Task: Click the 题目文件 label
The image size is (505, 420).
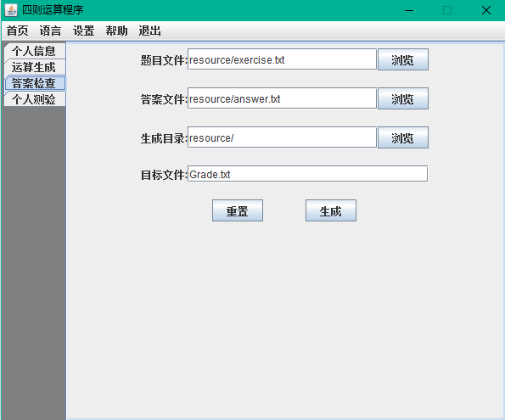Action: tap(164, 60)
